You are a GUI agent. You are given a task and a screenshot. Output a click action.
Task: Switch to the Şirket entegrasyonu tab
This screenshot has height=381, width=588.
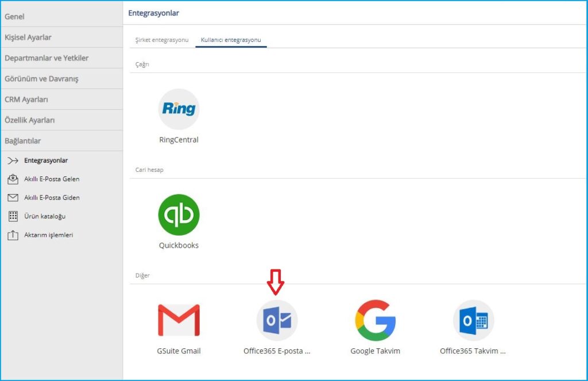click(162, 40)
